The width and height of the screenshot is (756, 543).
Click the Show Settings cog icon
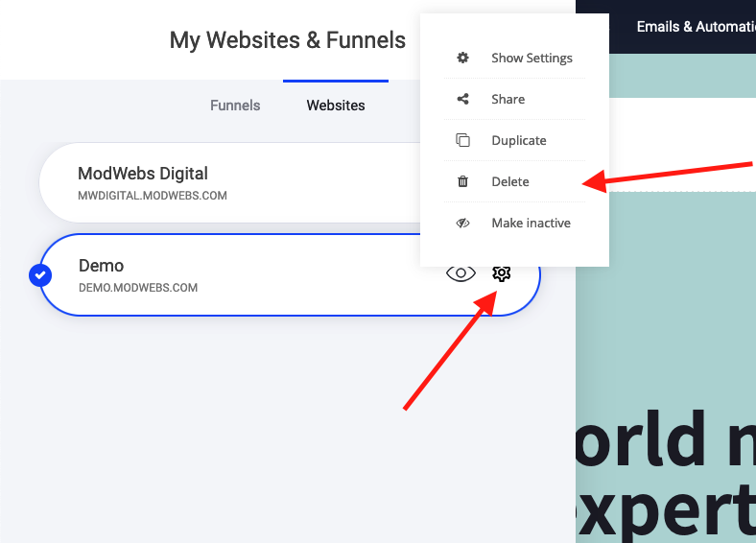[463, 58]
